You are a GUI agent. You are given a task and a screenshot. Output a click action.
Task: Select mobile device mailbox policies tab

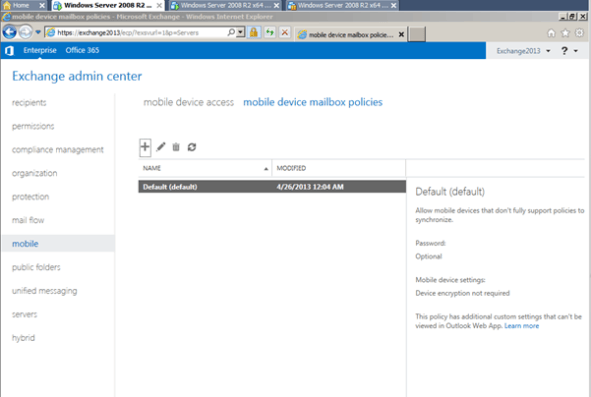tap(312, 102)
